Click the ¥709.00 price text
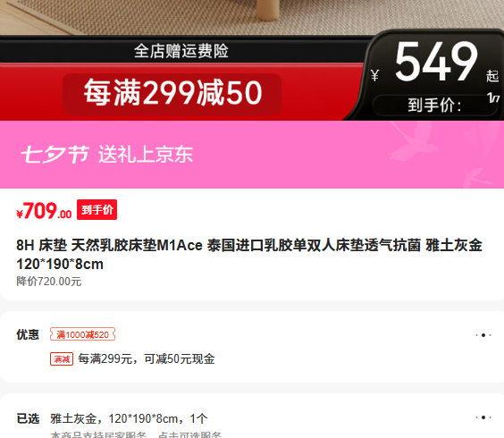Viewport: 504px width, 438px height. [x=44, y=211]
